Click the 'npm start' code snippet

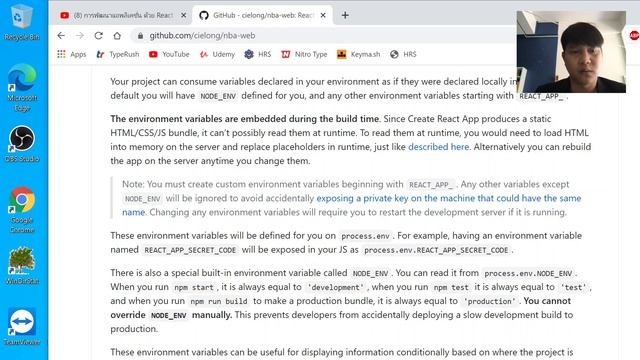193,287
